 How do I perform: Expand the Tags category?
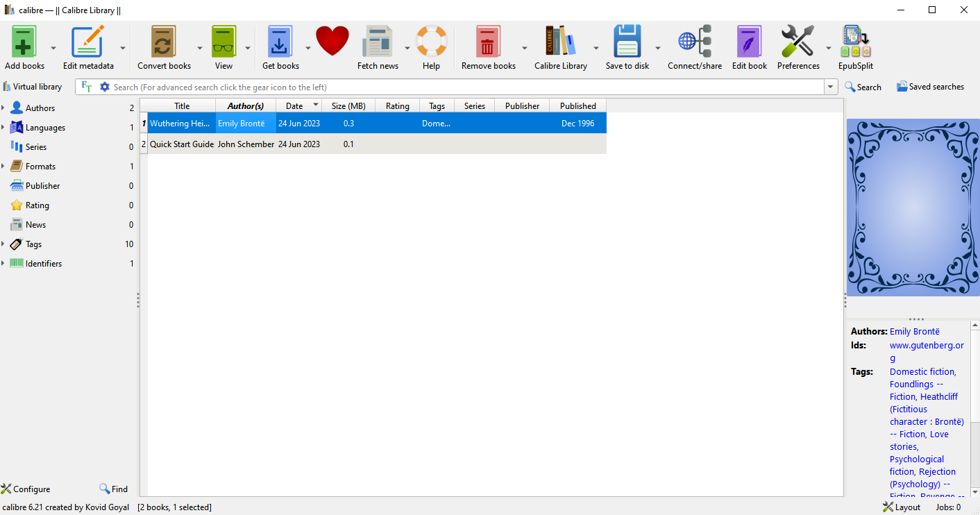[x=3, y=244]
